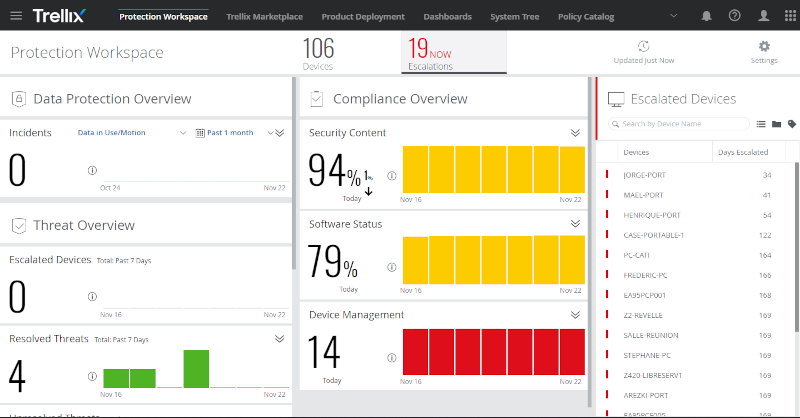This screenshot has height=418, width=800.
Task: Click the Search by Device Name field
Action: pyautogui.click(x=683, y=124)
